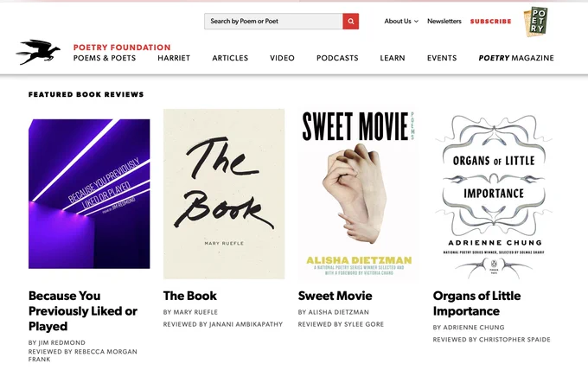
Task: Click 'Reviewed by Christopher Spaide' text
Action: [x=492, y=340]
